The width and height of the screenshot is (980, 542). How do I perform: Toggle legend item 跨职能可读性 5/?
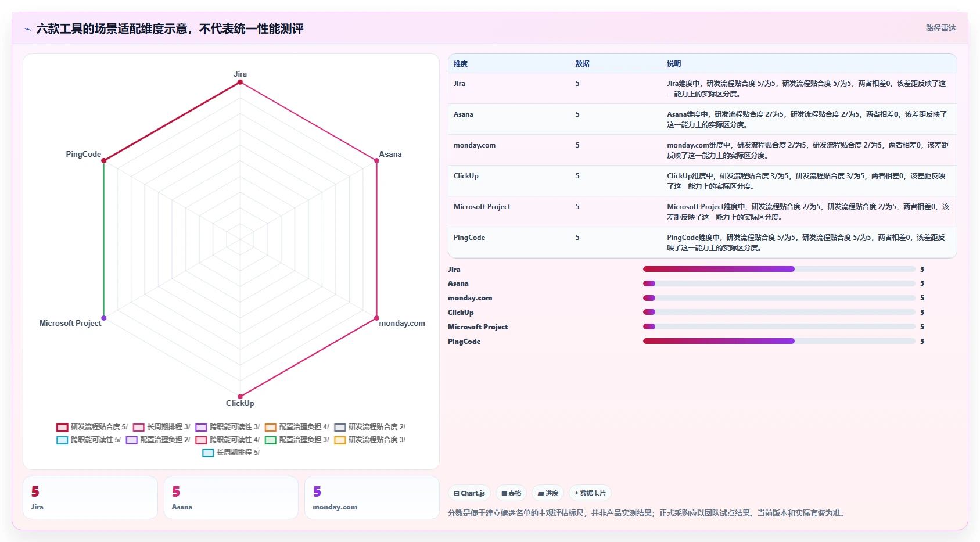(88, 440)
